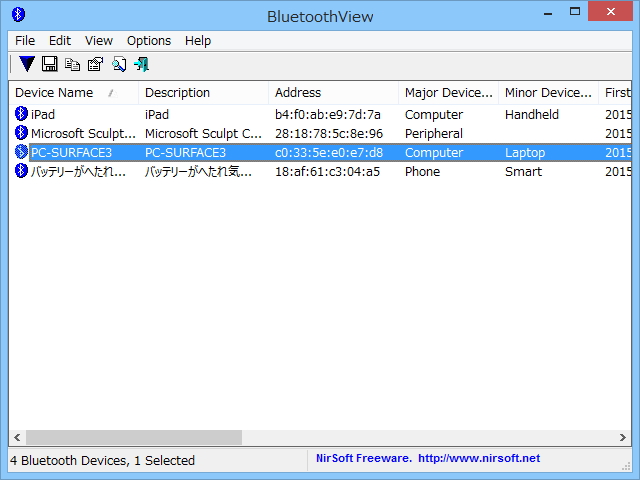Click the black triangle Bluetooth options toolbar icon
Image resolution: width=640 pixels, height=480 pixels.
pos(27,64)
